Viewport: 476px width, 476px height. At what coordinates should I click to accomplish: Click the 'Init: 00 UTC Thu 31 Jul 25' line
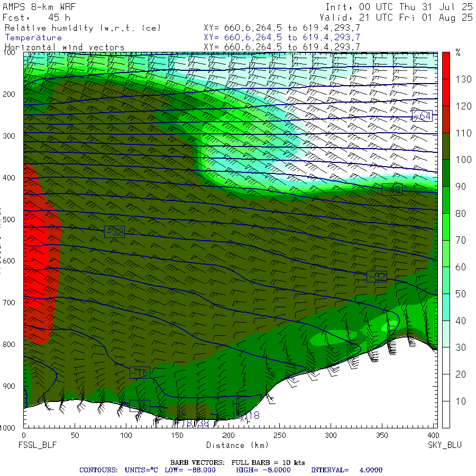[399, 7]
